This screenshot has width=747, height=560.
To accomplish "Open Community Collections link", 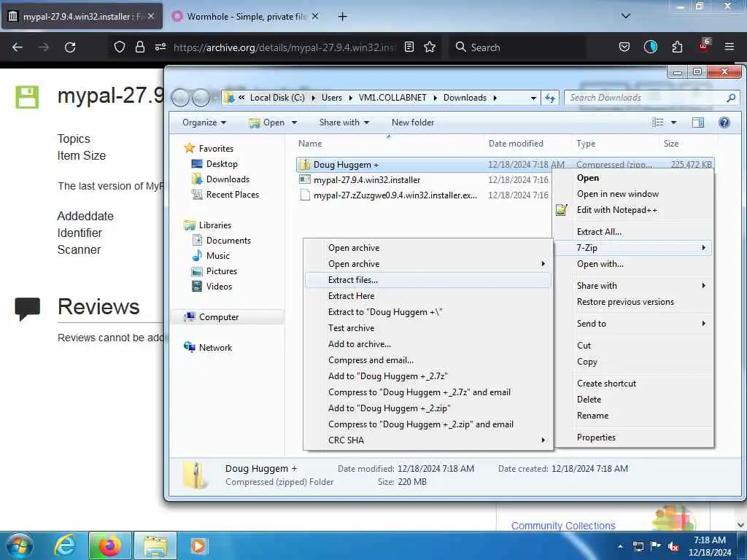I will pos(563,525).
